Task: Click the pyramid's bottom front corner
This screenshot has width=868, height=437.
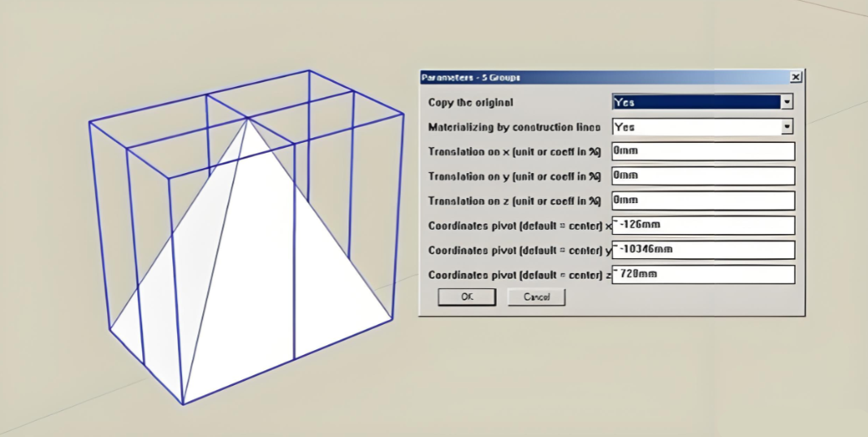Action: pos(183,403)
